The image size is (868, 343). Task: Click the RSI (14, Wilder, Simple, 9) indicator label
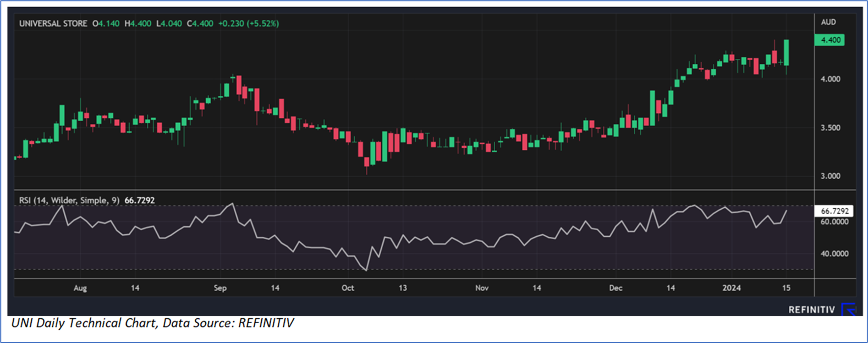69,200
